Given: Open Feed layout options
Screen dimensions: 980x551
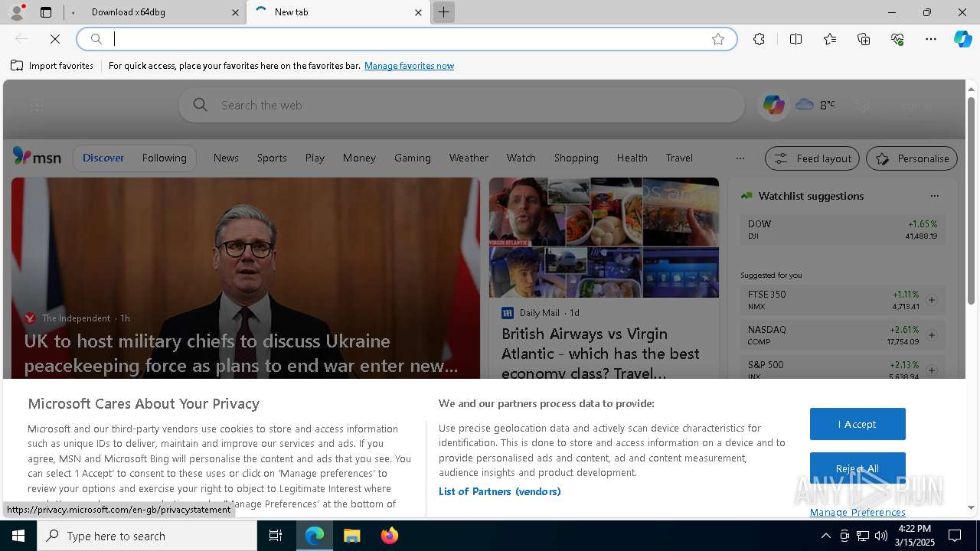Looking at the screenshot, I should click(x=812, y=158).
